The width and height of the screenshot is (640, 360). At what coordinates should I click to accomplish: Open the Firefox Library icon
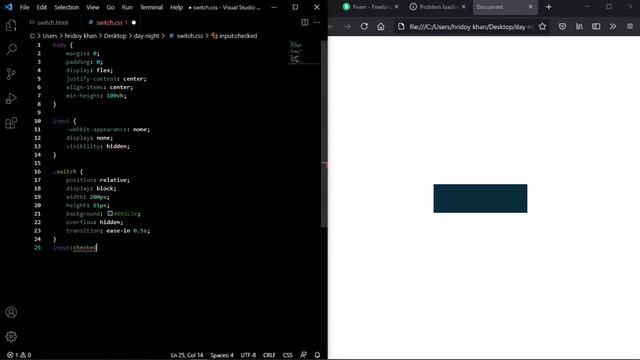pos(579,27)
